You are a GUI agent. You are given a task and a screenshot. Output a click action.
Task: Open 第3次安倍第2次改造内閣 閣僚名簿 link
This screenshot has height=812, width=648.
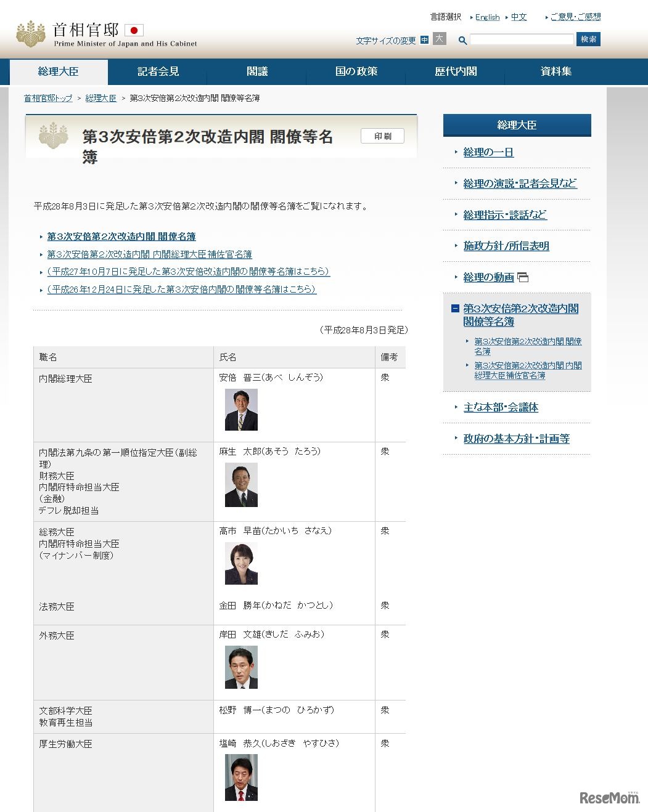coord(121,236)
